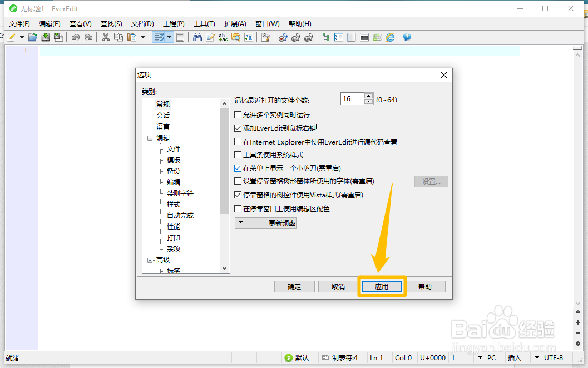Screen dimensions: 588x368
Task: Enable Internet Explorer source view checkbox
Action: (238, 142)
